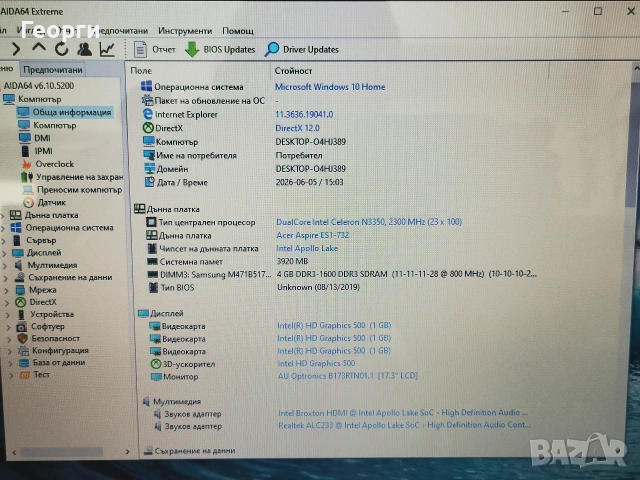Open the Acer Aspire ES1-732 link
This screenshot has height=480, width=640.
tap(313, 235)
